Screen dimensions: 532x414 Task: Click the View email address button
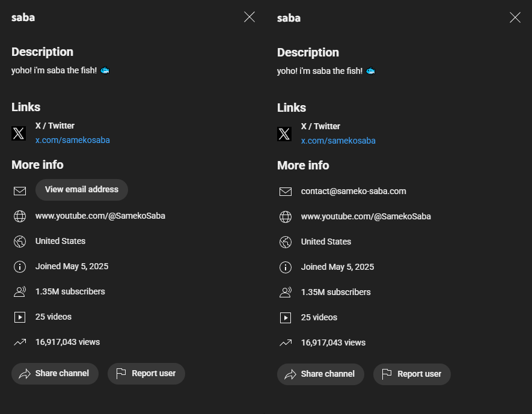(x=82, y=189)
